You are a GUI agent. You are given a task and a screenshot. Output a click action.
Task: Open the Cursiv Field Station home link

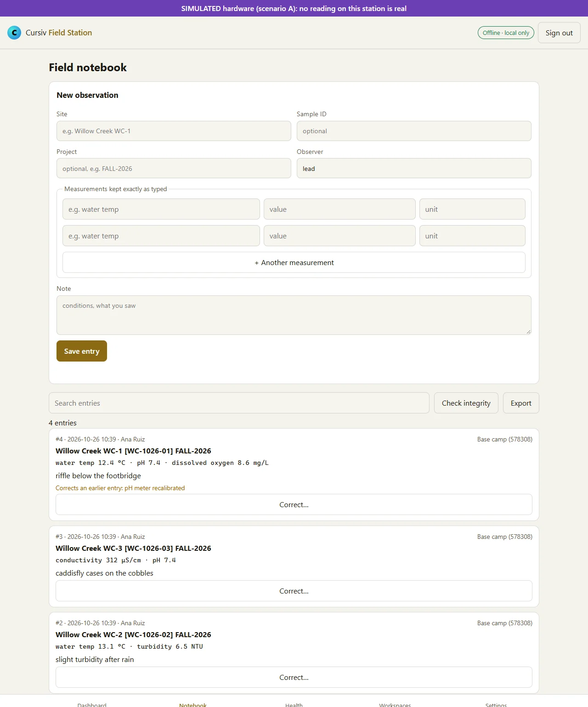click(50, 33)
